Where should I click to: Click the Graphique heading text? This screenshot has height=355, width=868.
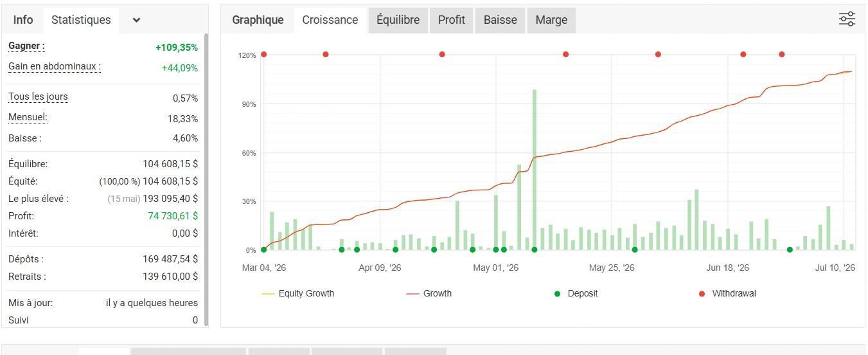coord(258,20)
